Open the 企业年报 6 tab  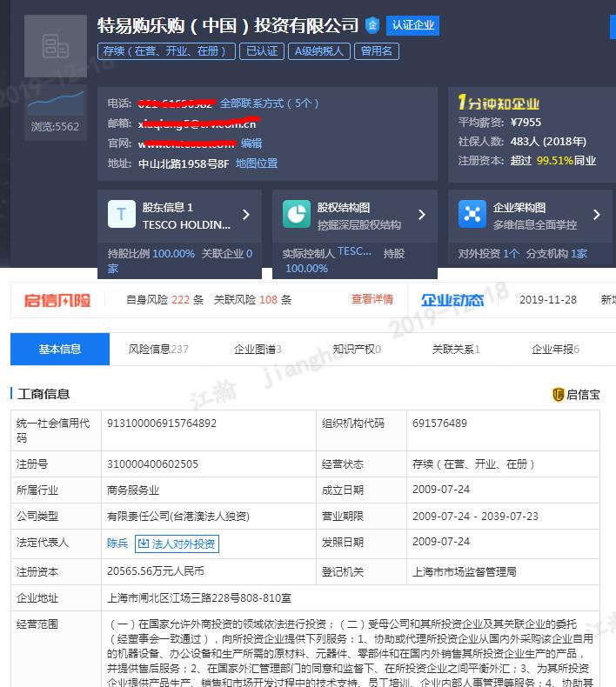(x=555, y=350)
